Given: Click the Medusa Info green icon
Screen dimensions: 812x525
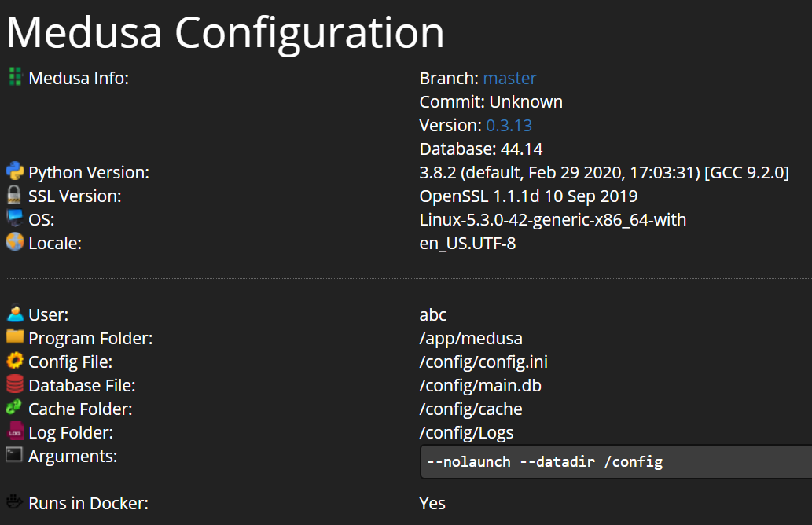Looking at the screenshot, I should coord(14,76).
